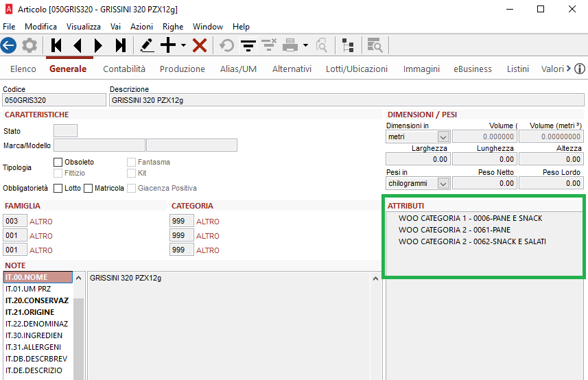
Task: Toggle the Lotto checkbox
Action: click(58, 188)
